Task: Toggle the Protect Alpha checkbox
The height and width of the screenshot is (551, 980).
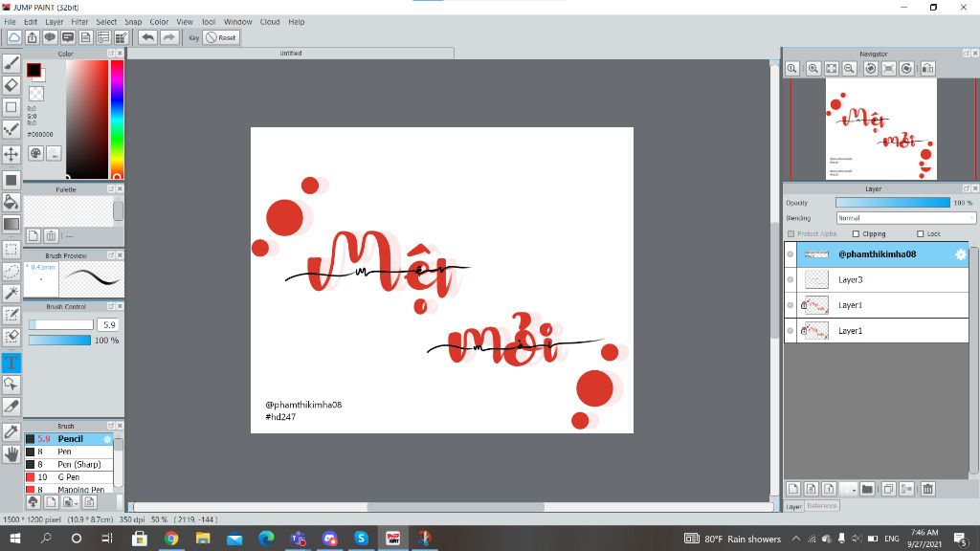Action: point(791,233)
